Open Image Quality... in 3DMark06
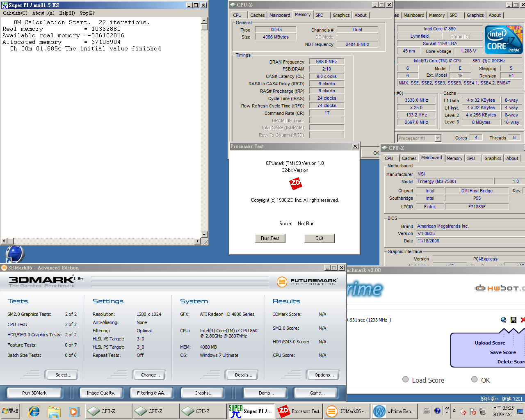Image resolution: width=525 pixels, height=420 pixels. [x=102, y=393]
